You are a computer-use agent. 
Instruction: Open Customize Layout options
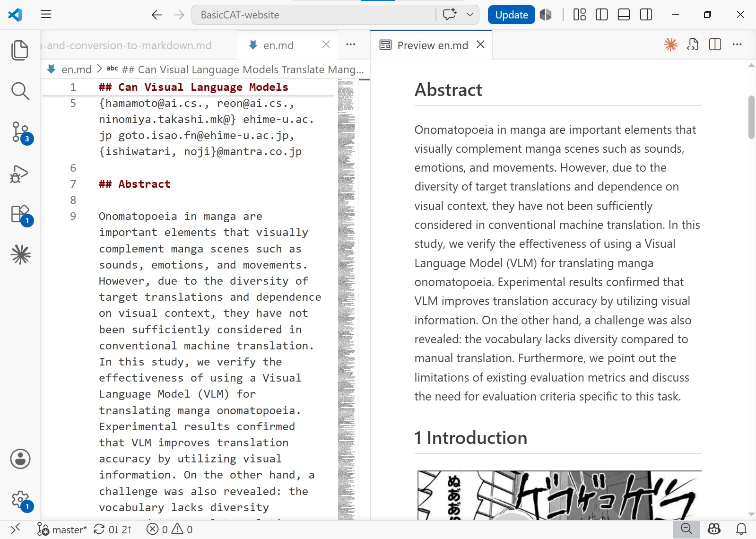pyautogui.click(x=579, y=15)
